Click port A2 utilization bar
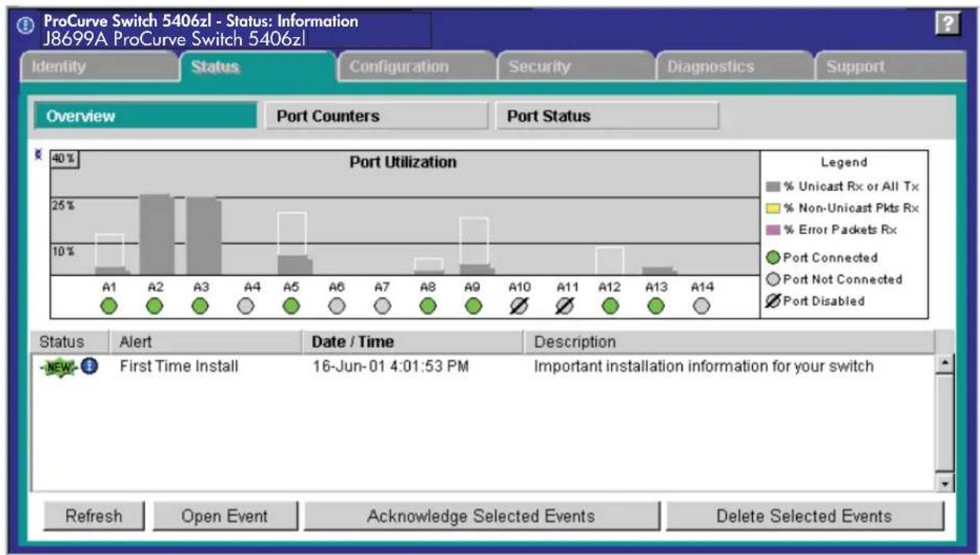The width and height of the screenshot is (980, 555). click(x=157, y=234)
